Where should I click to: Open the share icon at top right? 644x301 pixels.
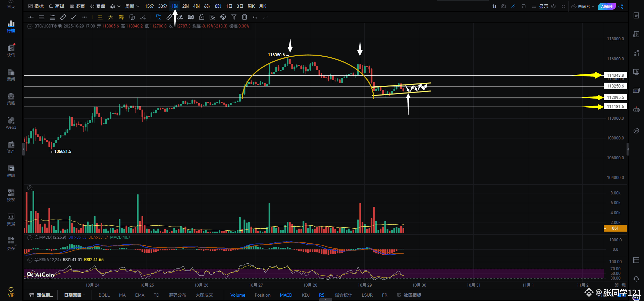[621, 6]
